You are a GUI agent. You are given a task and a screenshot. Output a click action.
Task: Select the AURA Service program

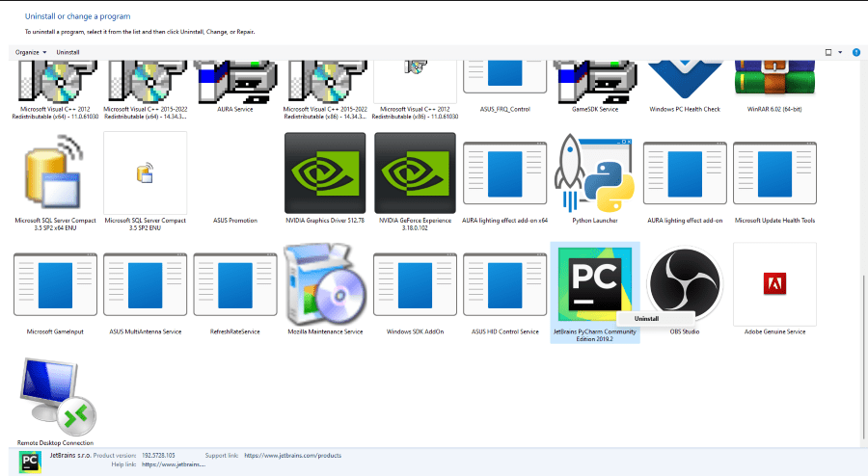click(x=235, y=88)
